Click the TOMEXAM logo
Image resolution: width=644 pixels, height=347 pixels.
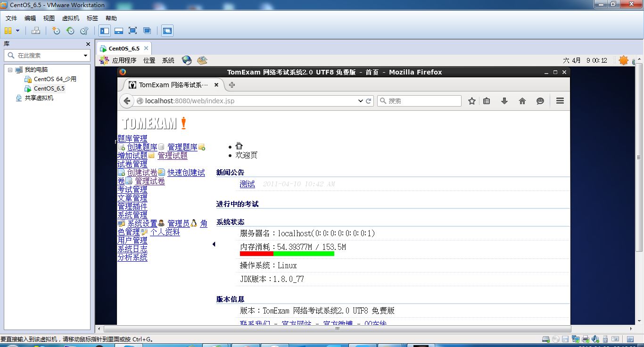click(x=154, y=124)
